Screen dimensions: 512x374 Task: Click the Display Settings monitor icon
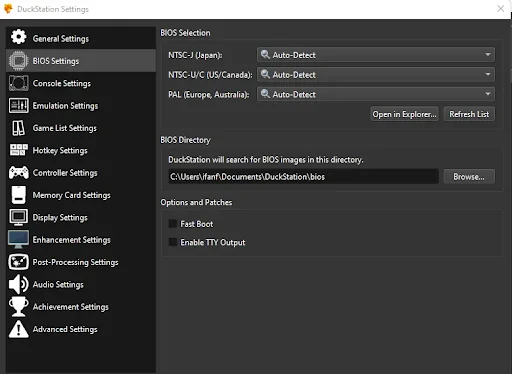[18, 217]
